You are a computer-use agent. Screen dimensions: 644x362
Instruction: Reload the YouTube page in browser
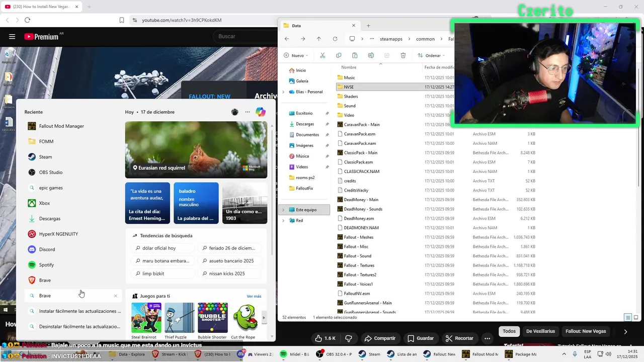[x=27, y=20]
